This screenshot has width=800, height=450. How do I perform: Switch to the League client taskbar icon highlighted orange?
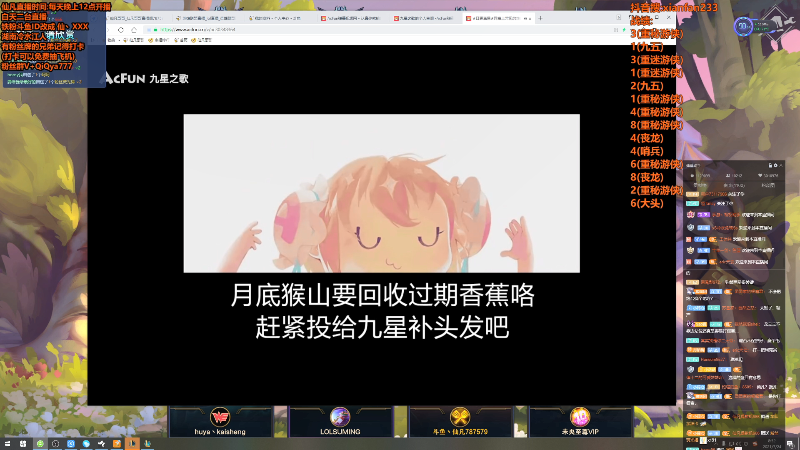tap(132, 444)
